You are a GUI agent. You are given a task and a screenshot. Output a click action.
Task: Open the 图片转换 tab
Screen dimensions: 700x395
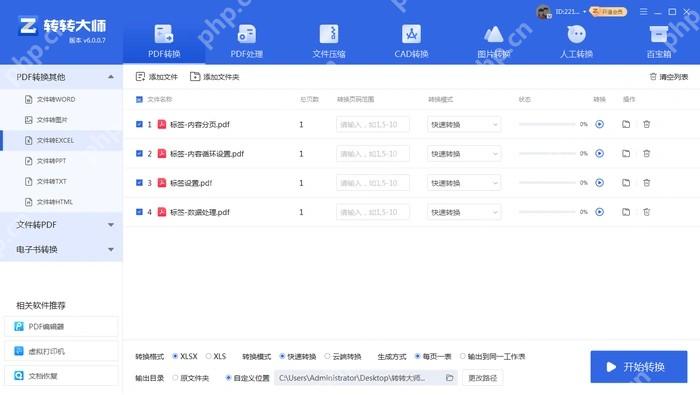[494, 42]
